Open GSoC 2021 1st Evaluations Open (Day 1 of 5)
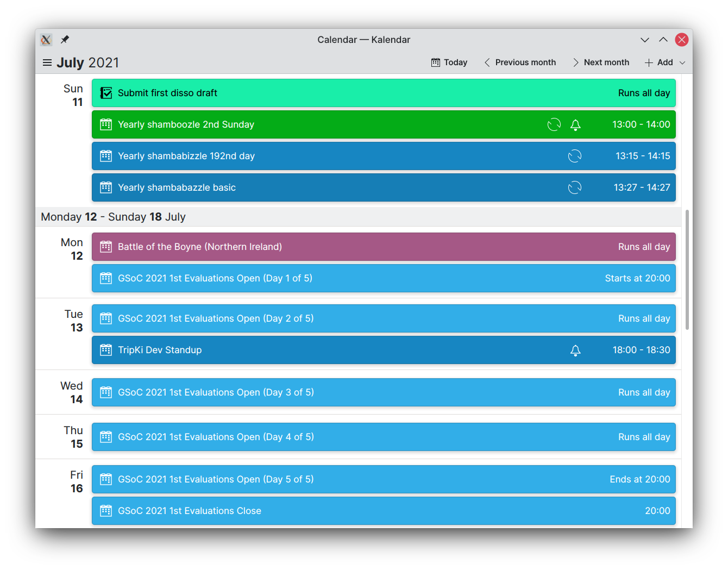Screen dimensions: 728x570 pyautogui.click(x=384, y=278)
